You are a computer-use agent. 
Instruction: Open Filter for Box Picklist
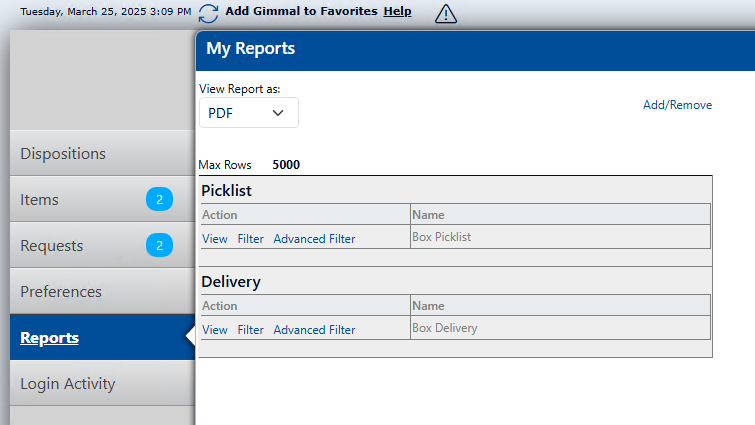tap(250, 239)
